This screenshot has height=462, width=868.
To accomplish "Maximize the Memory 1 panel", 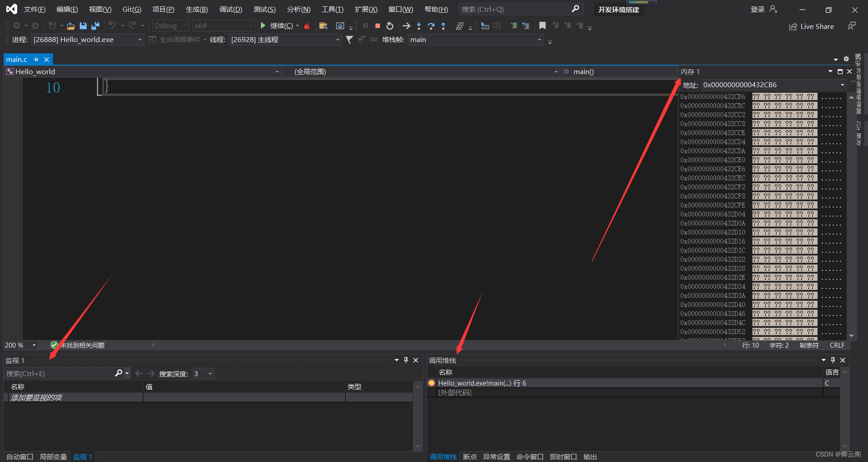I will coord(840,71).
